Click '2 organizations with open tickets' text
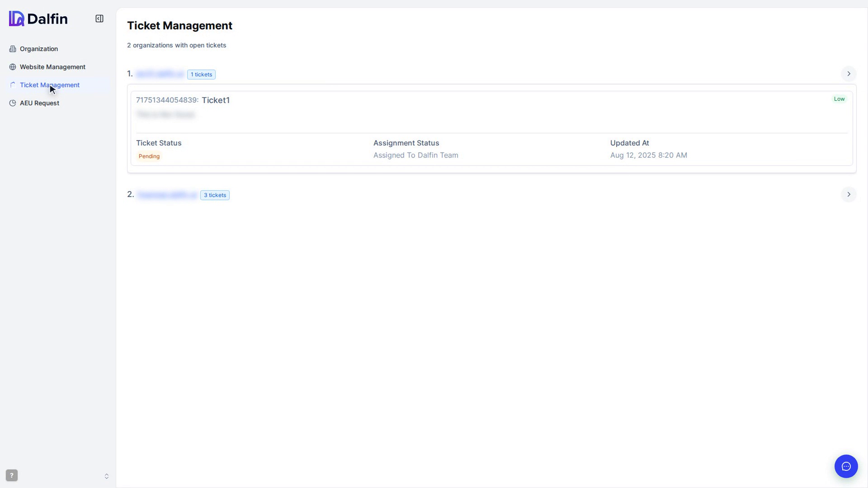The height and width of the screenshot is (488, 868). click(x=176, y=45)
